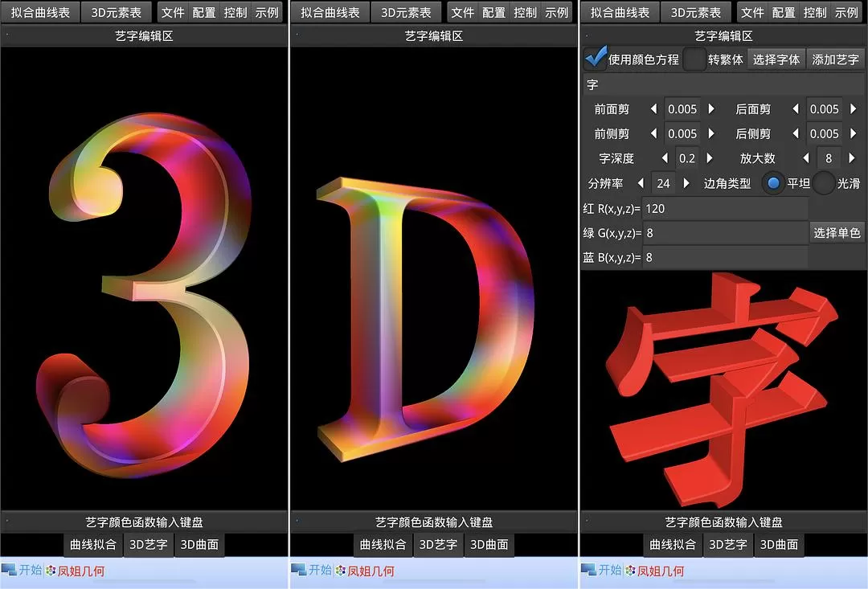Switch to 3D曲面 tab in the right panel

pyautogui.click(x=779, y=544)
